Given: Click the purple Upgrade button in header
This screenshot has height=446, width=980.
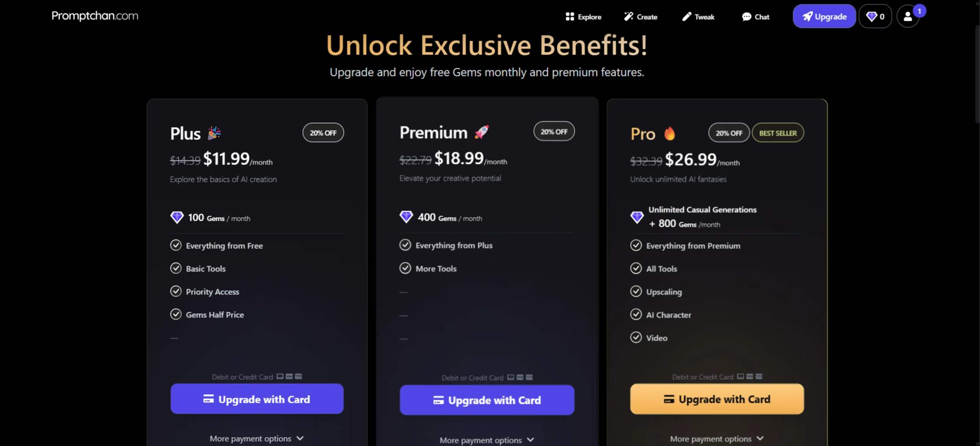Looking at the screenshot, I should 824,16.
